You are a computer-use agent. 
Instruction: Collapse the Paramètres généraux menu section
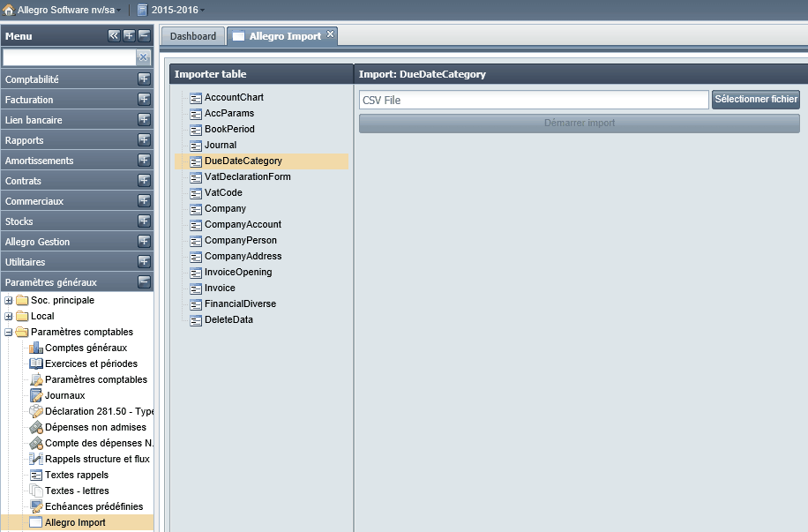pyautogui.click(x=145, y=282)
